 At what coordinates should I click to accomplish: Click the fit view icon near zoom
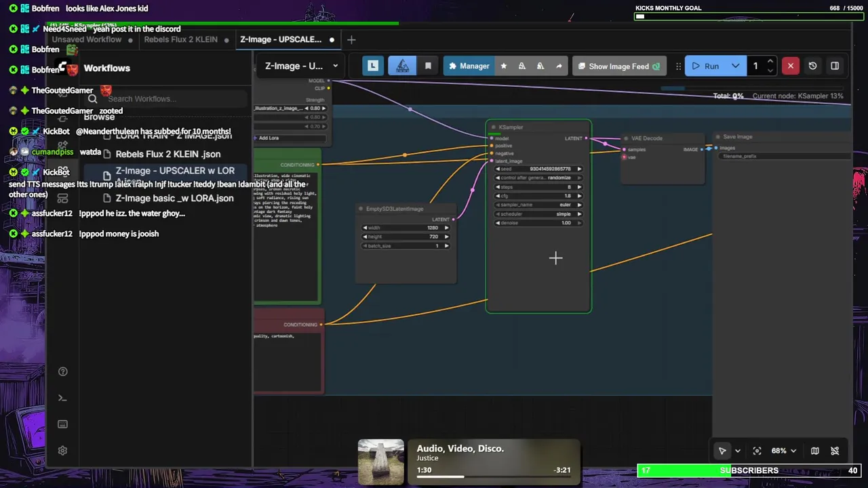[757, 451]
